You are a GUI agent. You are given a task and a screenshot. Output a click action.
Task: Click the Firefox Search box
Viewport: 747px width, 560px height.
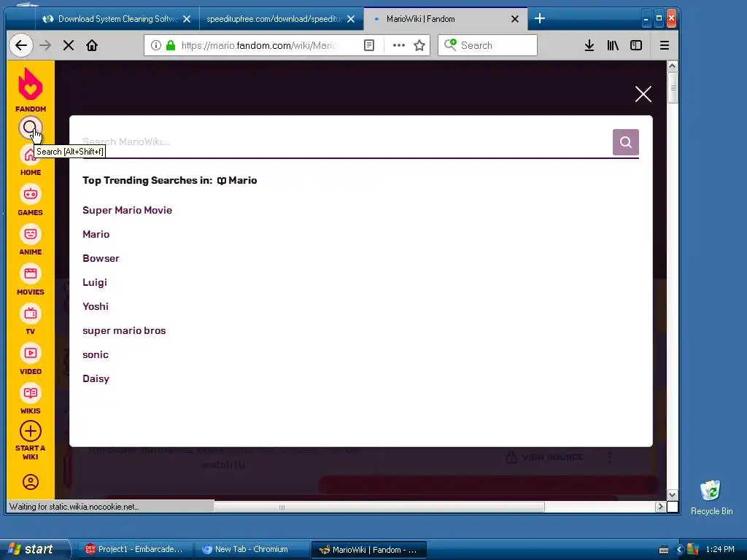487,45
